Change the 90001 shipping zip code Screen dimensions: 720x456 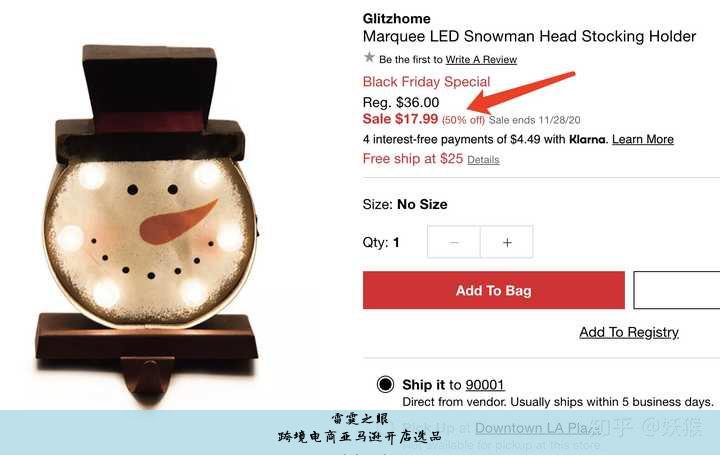point(485,385)
